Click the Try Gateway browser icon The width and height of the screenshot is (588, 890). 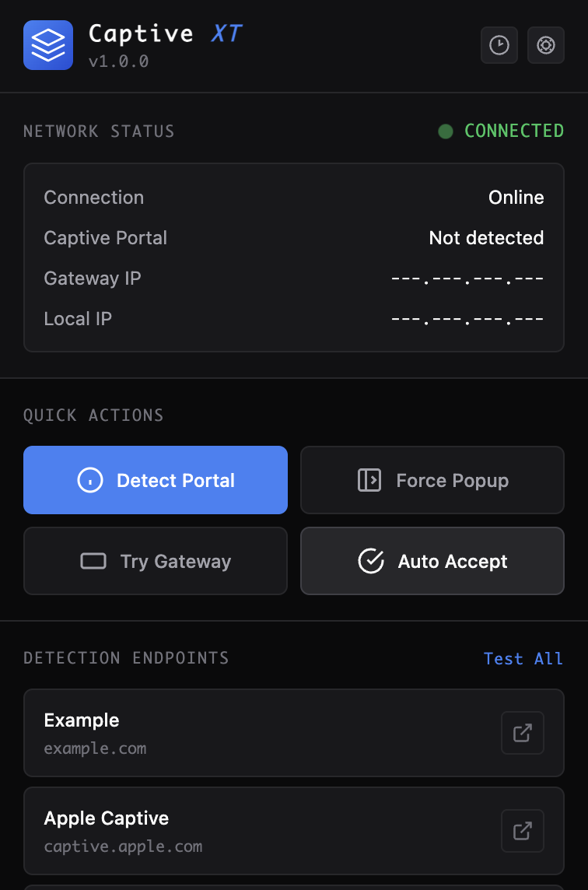pos(92,561)
